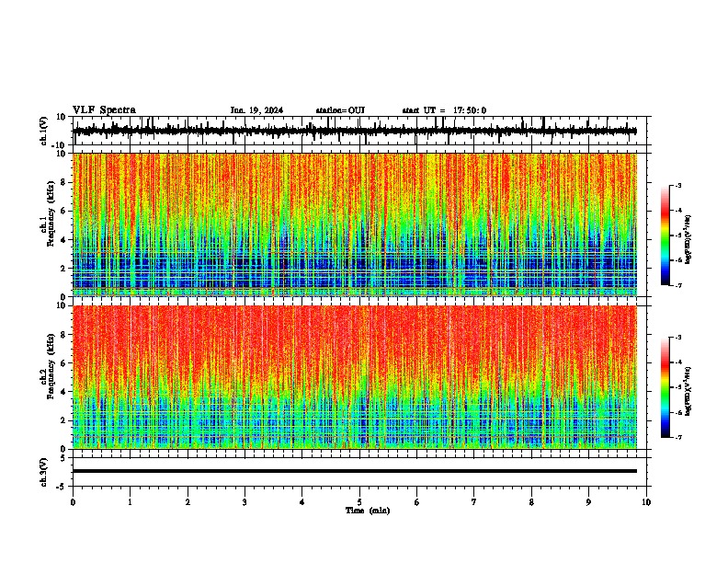Click the -3 label on ch.1 color bar
728x563 pixels.
point(678,185)
